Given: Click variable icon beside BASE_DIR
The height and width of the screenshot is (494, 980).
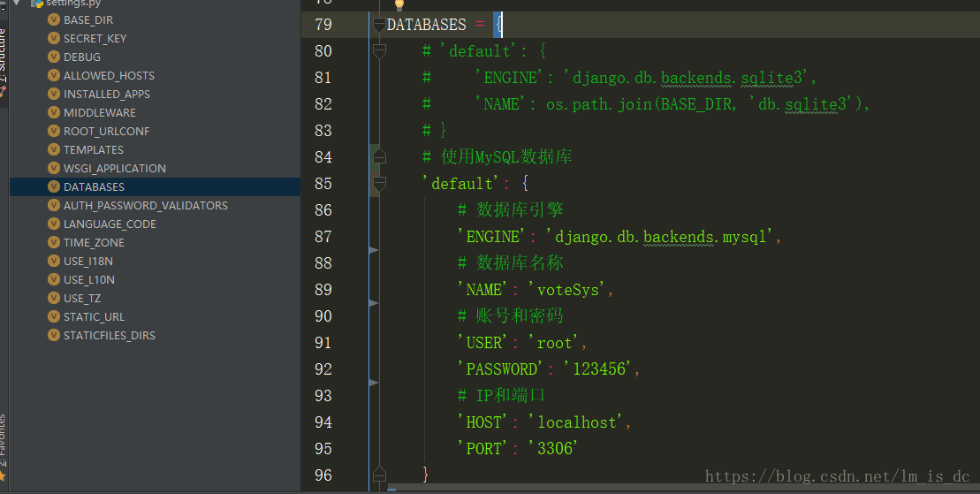Looking at the screenshot, I should click(x=54, y=20).
